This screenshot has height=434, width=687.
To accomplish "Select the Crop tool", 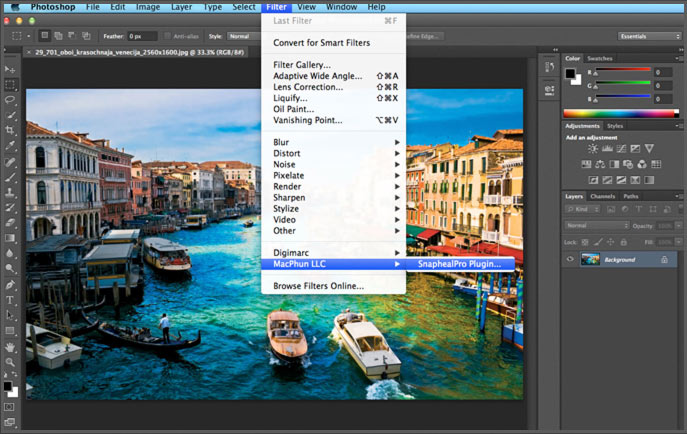I will tap(11, 130).
